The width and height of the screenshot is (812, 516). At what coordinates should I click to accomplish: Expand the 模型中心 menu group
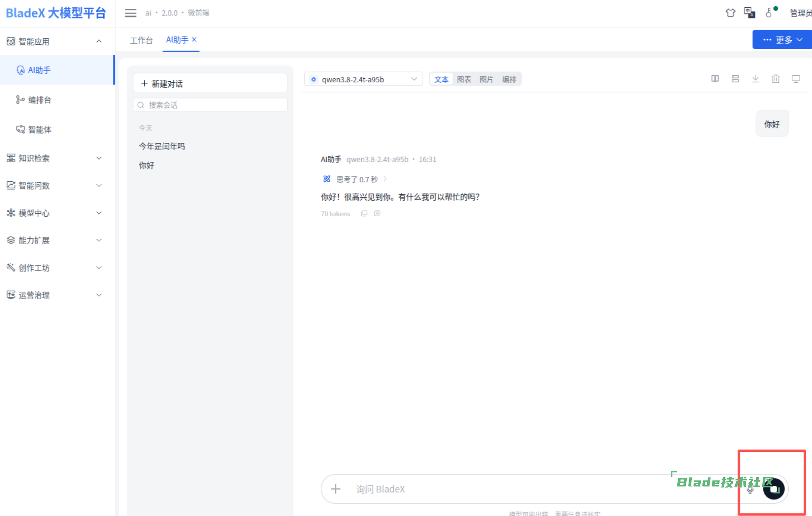pyautogui.click(x=57, y=213)
